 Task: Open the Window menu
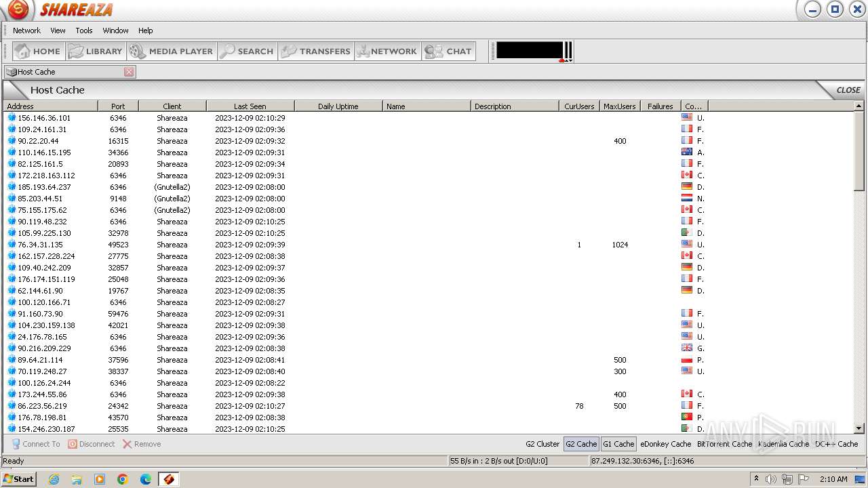pyautogui.click(x=115, y=30)
